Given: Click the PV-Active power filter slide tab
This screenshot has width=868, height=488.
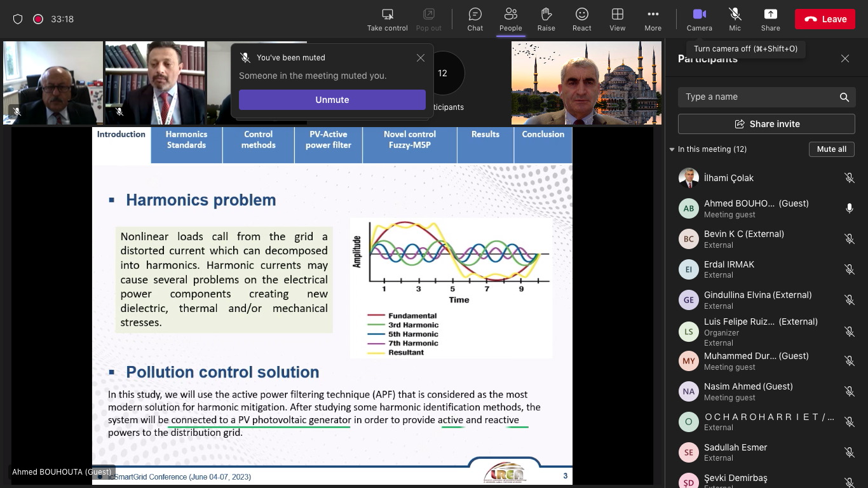Looking at the screenshot, I should (329, 145).
